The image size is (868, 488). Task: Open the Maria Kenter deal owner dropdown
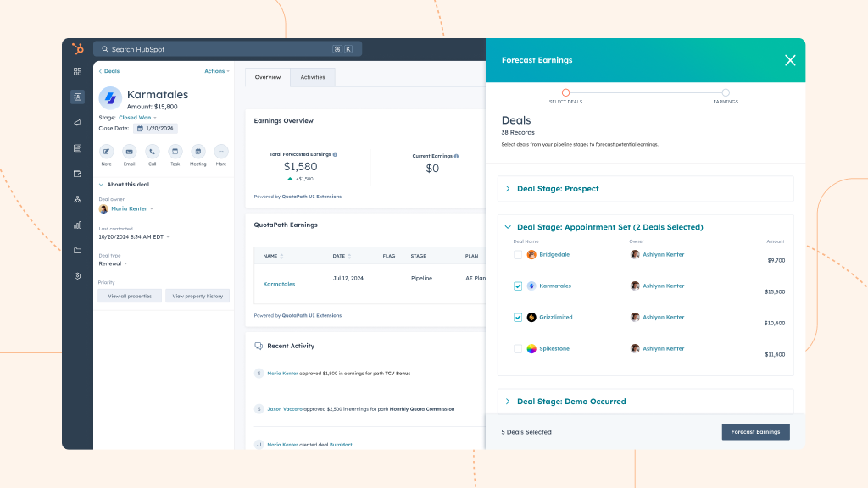[x=131, y=208]
